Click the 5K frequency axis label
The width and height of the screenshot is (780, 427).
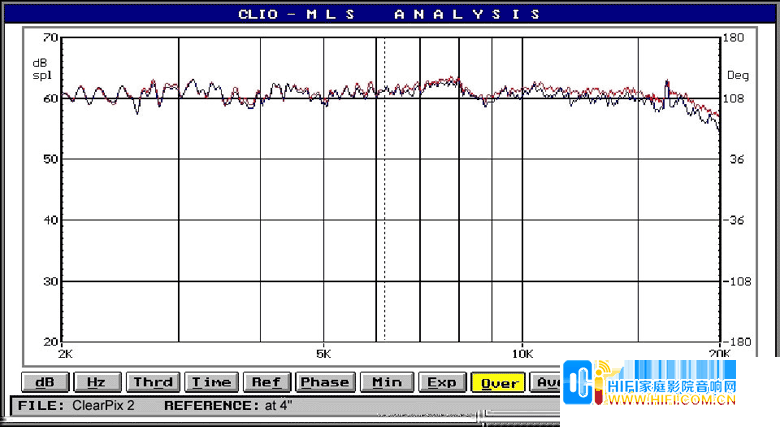point(322,354)
